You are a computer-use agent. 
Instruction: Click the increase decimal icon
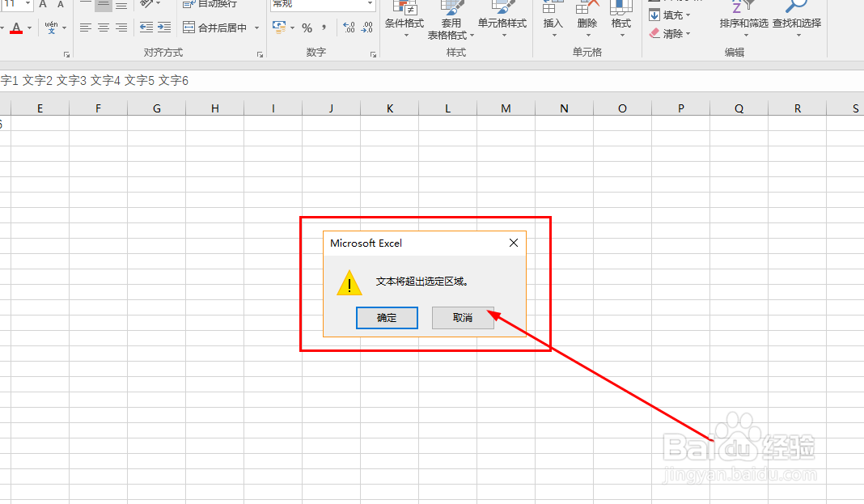click(349, 28)
